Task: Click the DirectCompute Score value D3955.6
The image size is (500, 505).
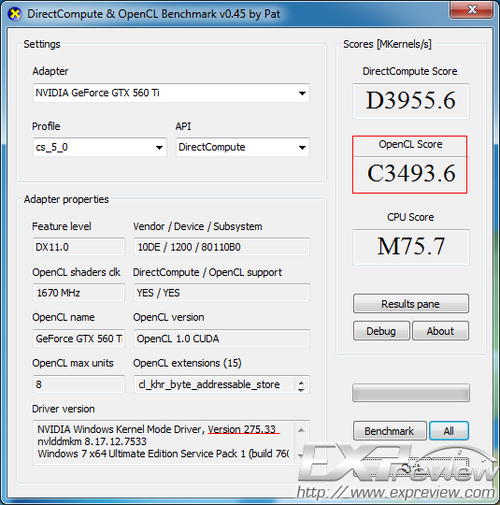Action: click(x=411, y=101)
